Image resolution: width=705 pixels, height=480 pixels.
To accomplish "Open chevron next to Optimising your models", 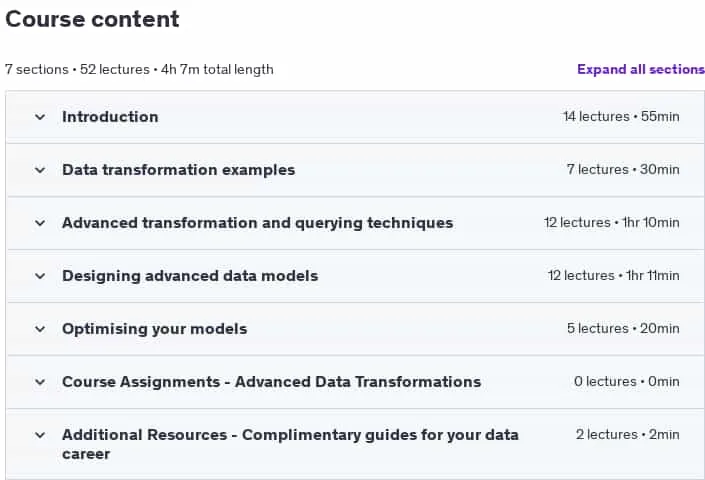I will (x=40, y=329).
